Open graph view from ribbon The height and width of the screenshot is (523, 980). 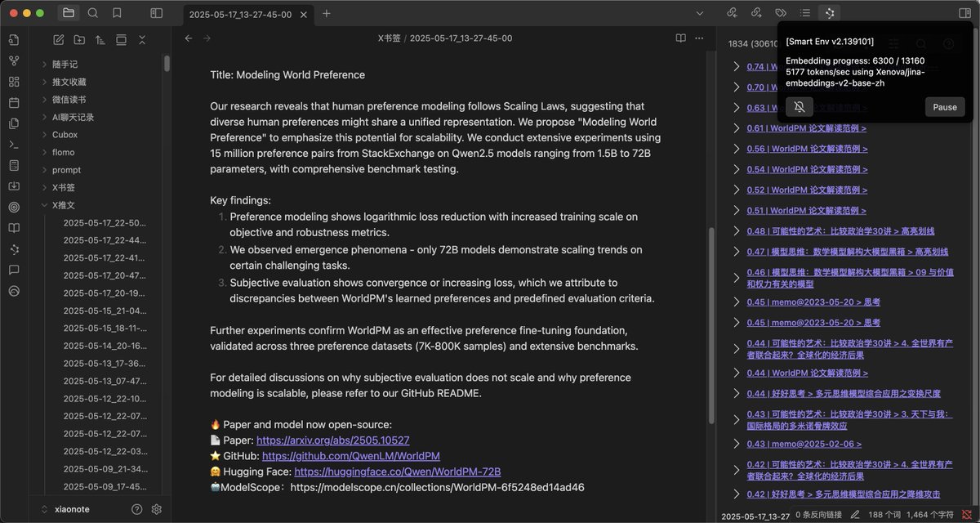tap(14, 61)
